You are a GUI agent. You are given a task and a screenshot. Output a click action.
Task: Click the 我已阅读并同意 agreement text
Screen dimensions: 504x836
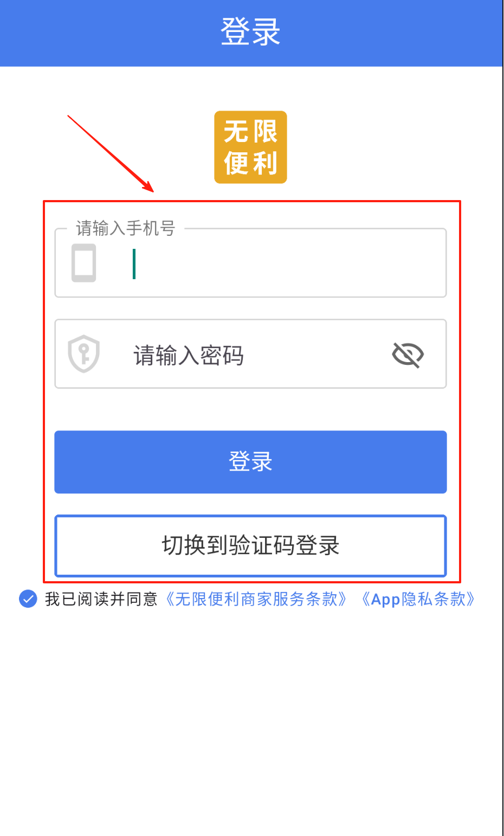pyautogui.click(x=101, y=599)
